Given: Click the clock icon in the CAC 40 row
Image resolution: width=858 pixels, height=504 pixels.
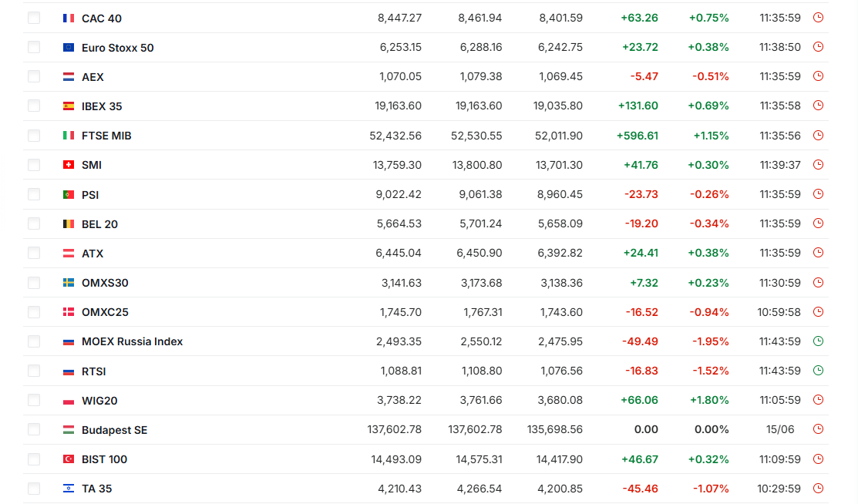Looking at the screenshot, I should (818, 18).
